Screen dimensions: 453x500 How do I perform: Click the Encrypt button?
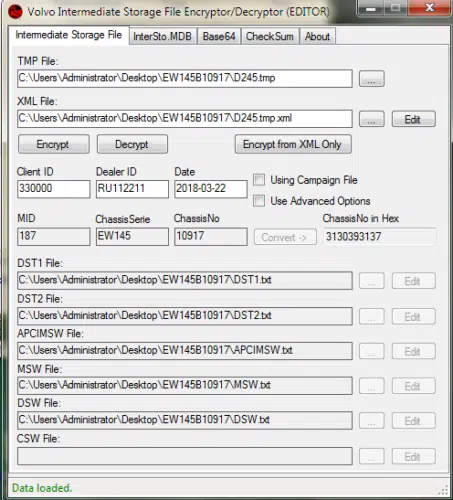click(54, 144)
